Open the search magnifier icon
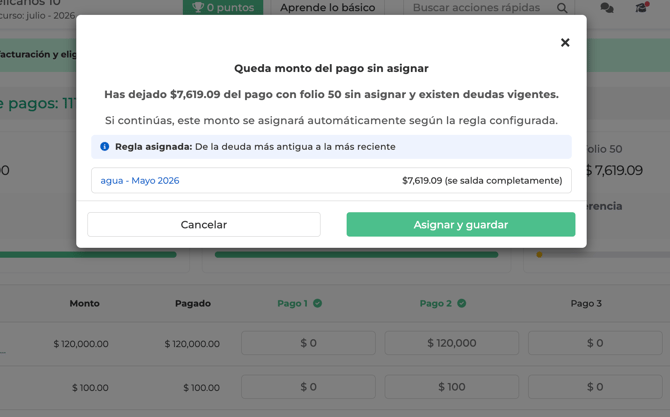The height and width of the screenshot is (417, 670). click(x=562, y=8)
